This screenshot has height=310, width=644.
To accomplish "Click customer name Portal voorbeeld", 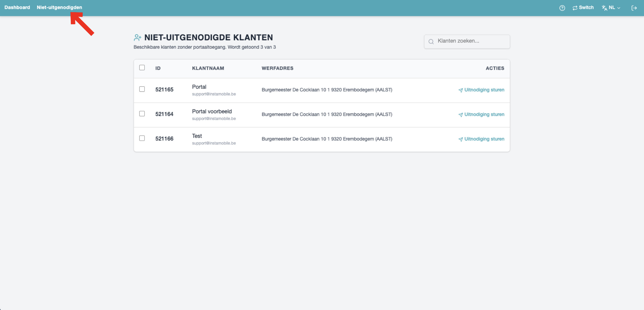I will pyautogui.click(x=212, y=111).
